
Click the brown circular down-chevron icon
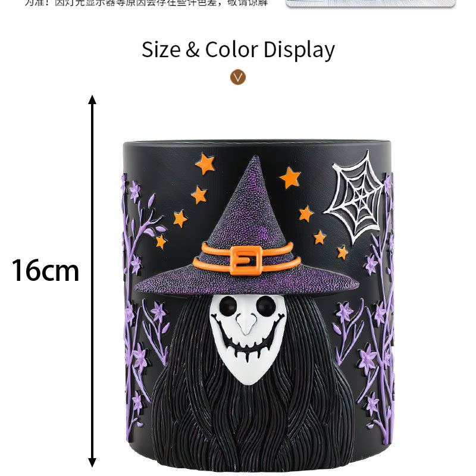(237, 77)
